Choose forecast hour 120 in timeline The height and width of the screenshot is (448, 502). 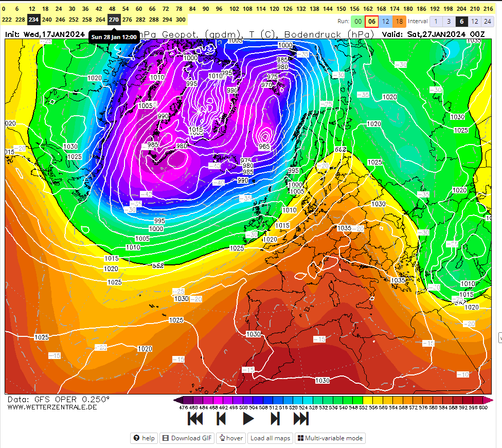click(x=274, y=9)
